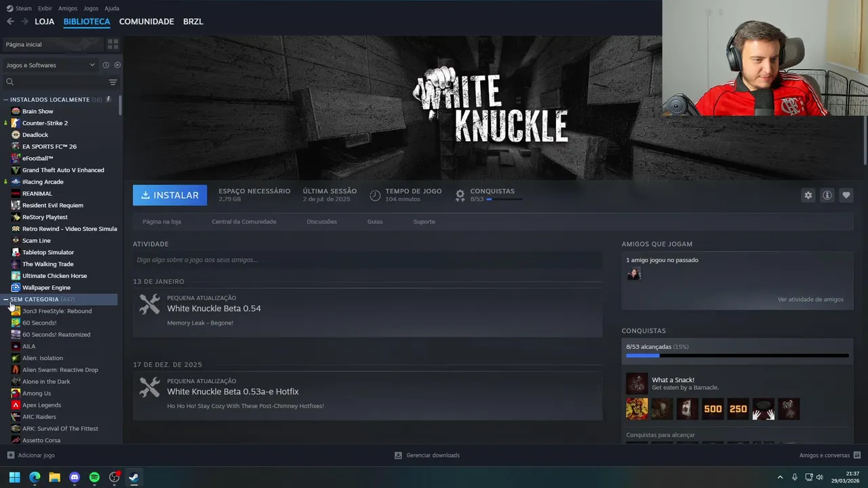Select Among Us in library
868x488 pixels.
point(37,393)
